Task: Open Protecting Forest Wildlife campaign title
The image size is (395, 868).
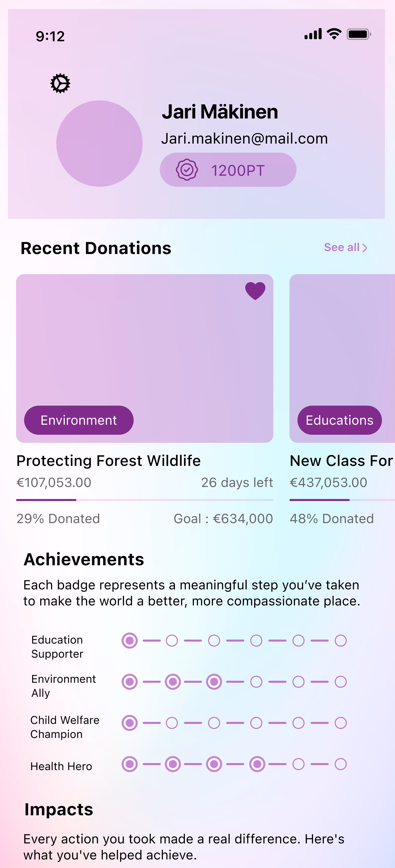Action: (109, 461)
